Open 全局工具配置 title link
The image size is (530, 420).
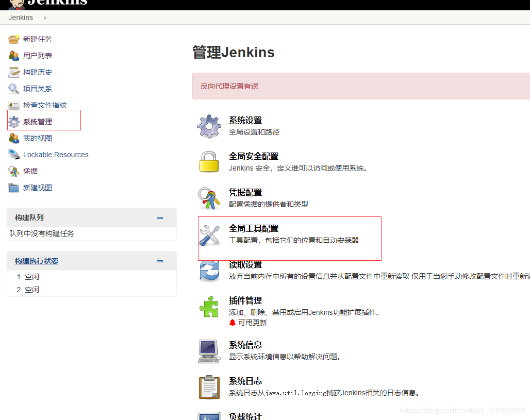pos(254,229)
